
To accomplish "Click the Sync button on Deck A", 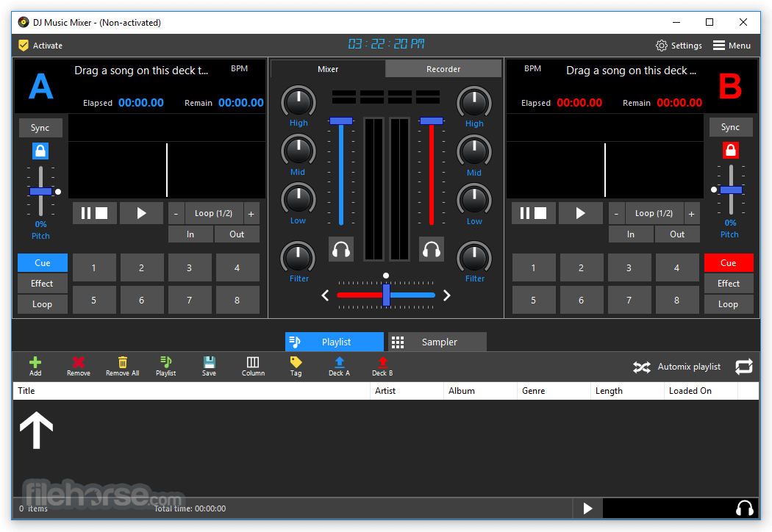I will point(40,128).
